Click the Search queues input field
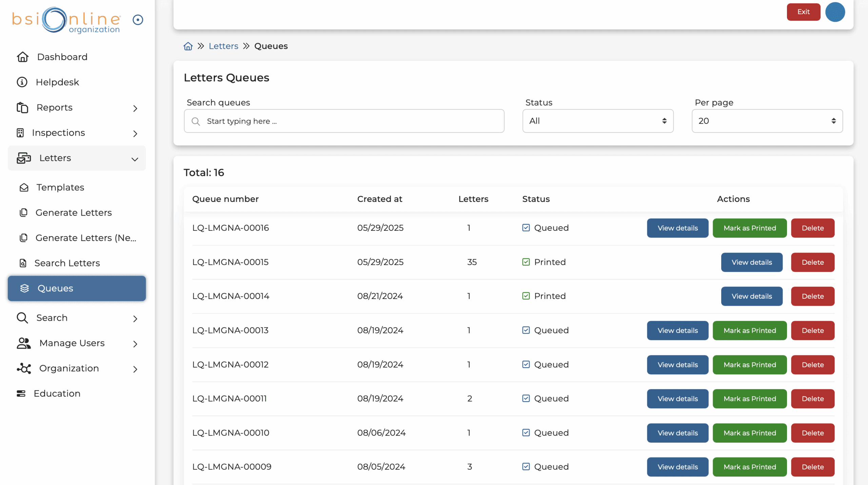 point(344,121)
